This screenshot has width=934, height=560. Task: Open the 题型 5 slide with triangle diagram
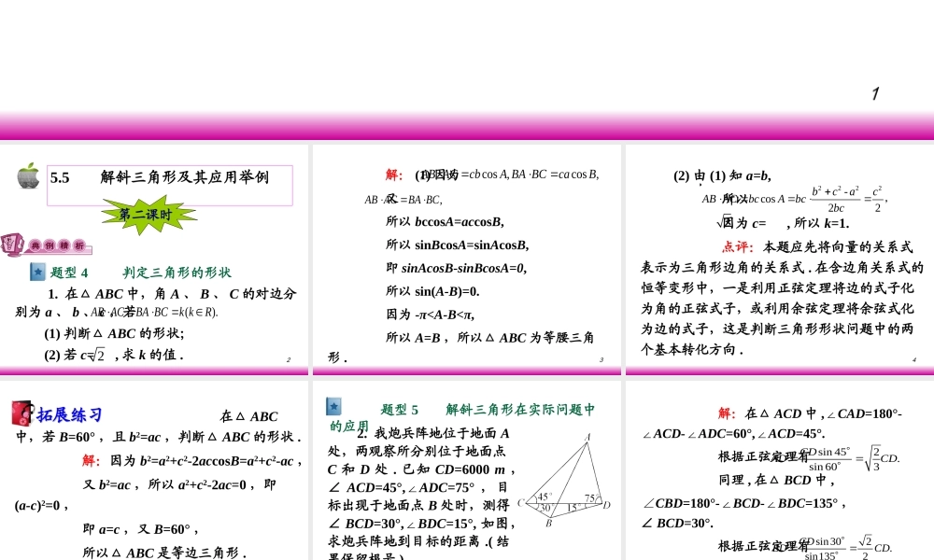(x=466, y=470)
